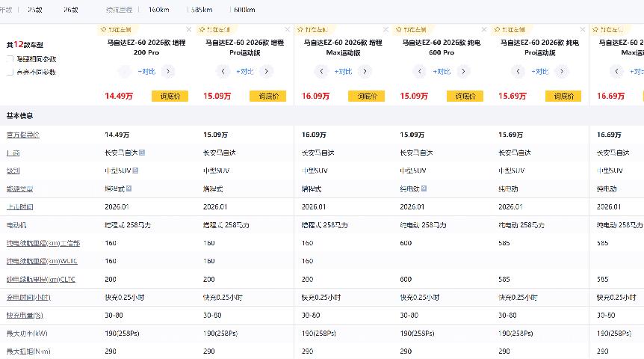This screenshot has height=359, width=644.
Task: Filter range by 585km
Action: click(x=202, y=10)
